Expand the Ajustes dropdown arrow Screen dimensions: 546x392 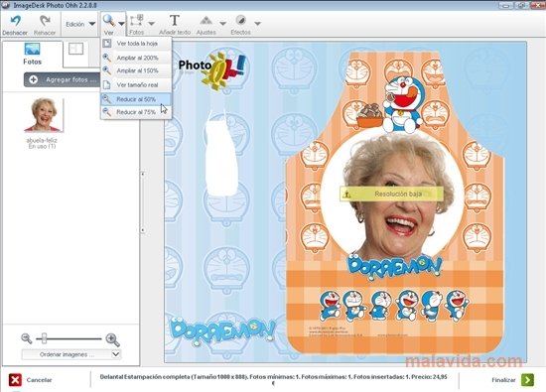pyautogui.click(x=222, y=24)
